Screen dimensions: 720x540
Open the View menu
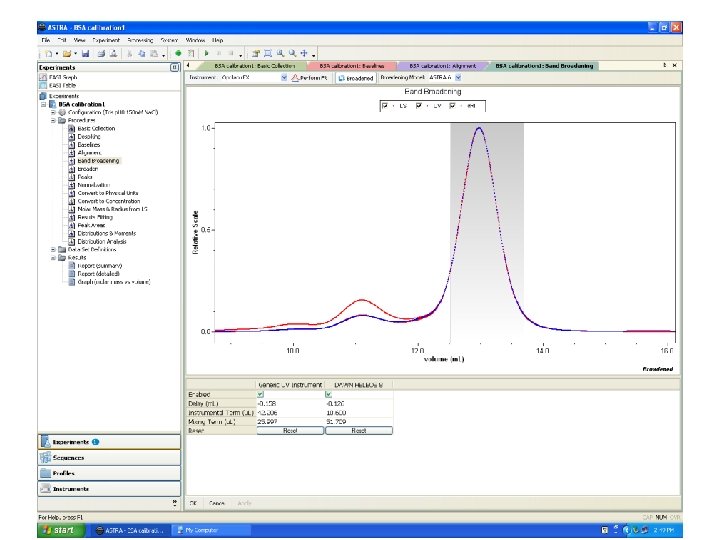79,40
